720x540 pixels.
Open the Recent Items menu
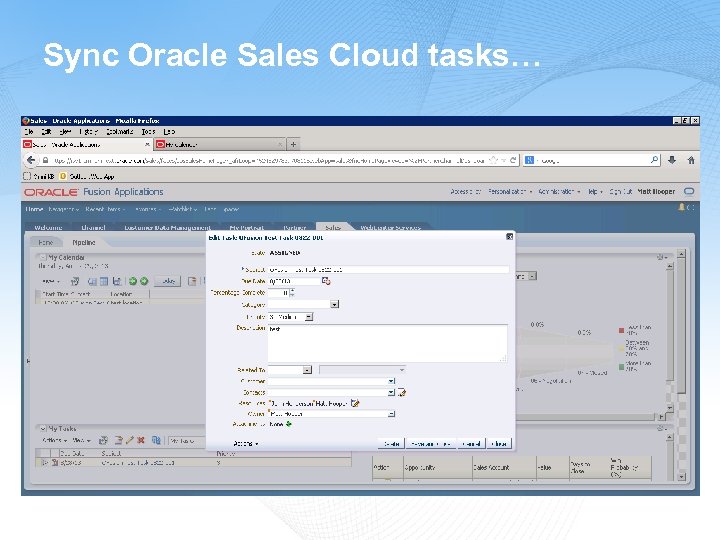click(105, 209)
